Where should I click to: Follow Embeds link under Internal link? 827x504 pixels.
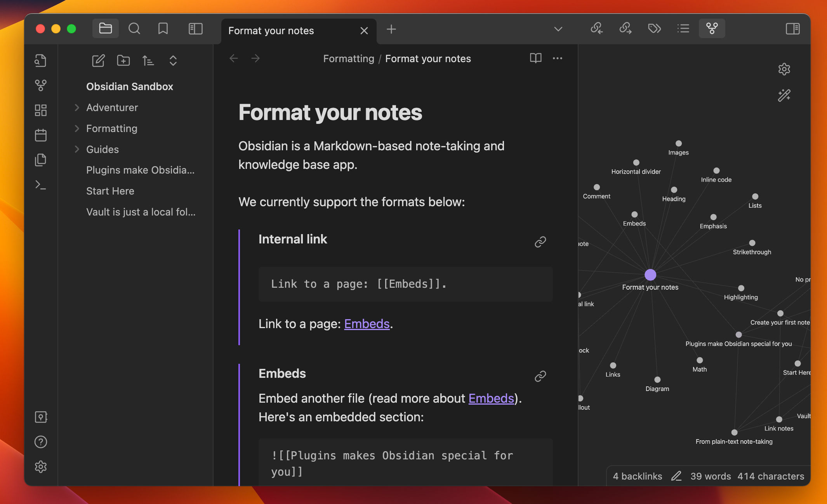[x=367, y=324]
